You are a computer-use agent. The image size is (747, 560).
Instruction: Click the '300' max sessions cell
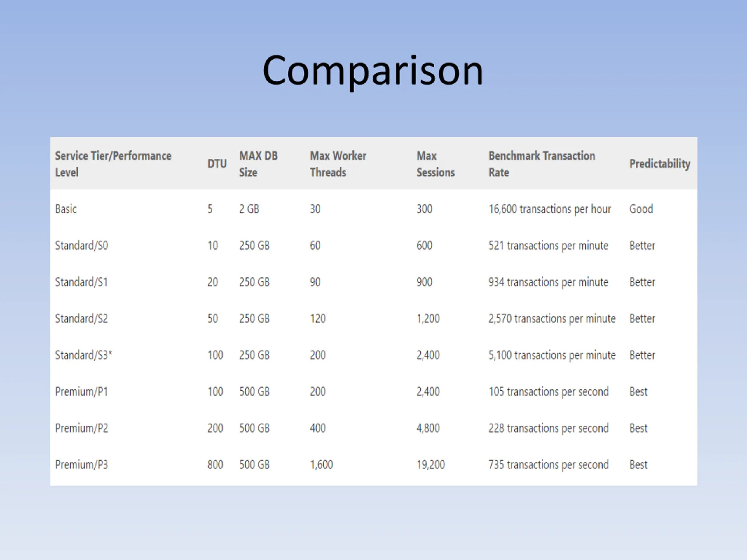coord(424,209)
